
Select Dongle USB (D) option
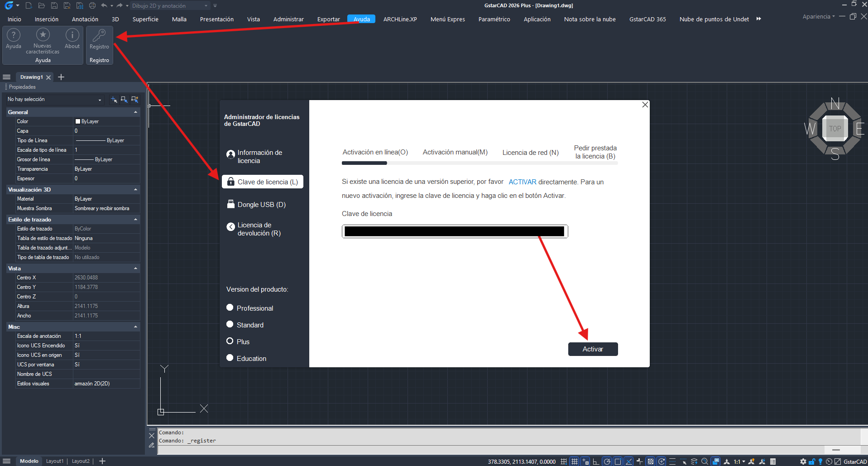tap(256, 205)
